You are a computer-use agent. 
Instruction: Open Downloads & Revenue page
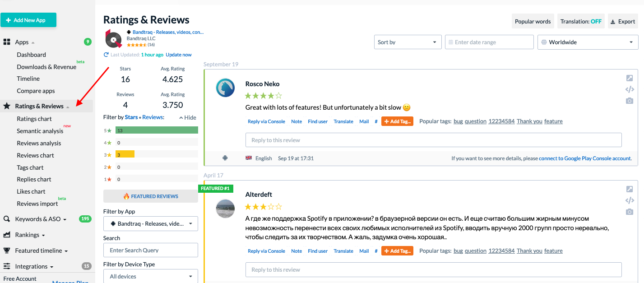[x=46, y=67]
